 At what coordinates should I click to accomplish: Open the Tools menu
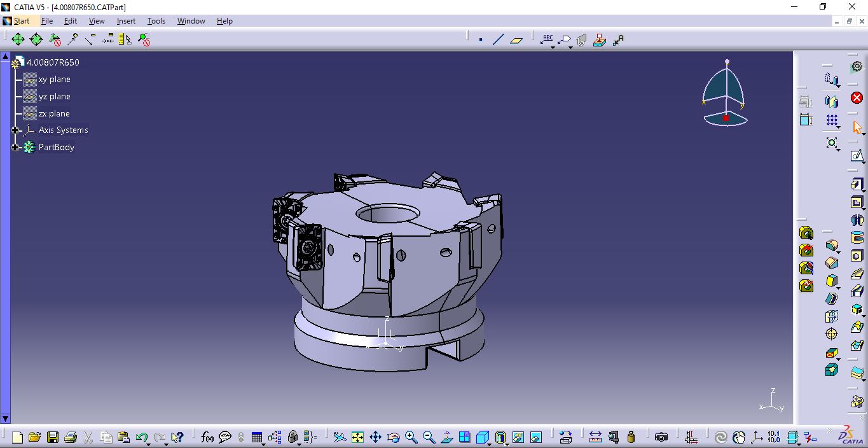click(x=156, y=21)
